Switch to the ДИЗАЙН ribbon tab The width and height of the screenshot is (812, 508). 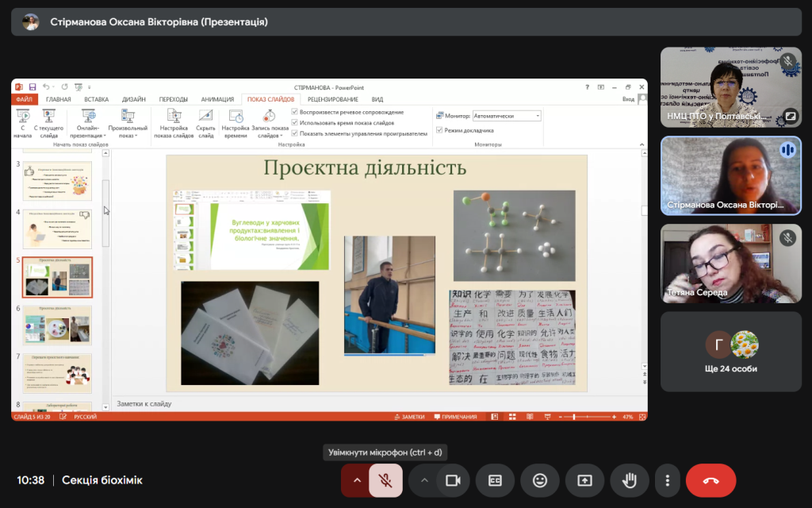click(133, 99)
